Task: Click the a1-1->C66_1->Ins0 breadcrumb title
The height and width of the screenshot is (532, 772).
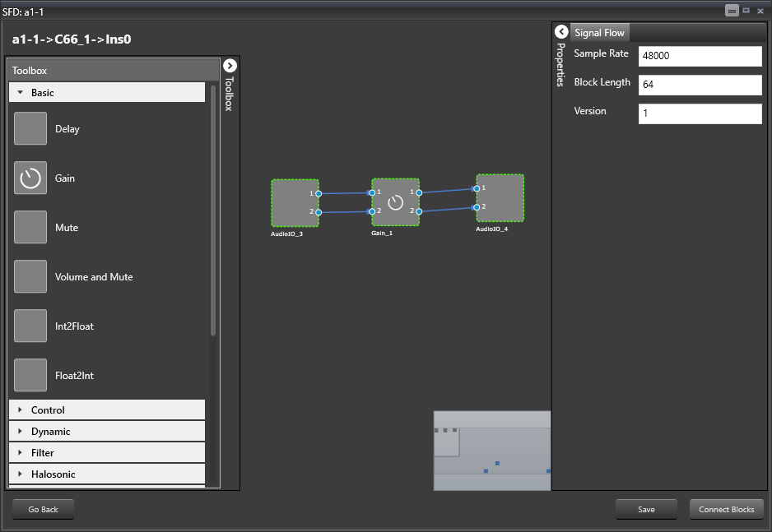Action: click(x=72, y=39)
